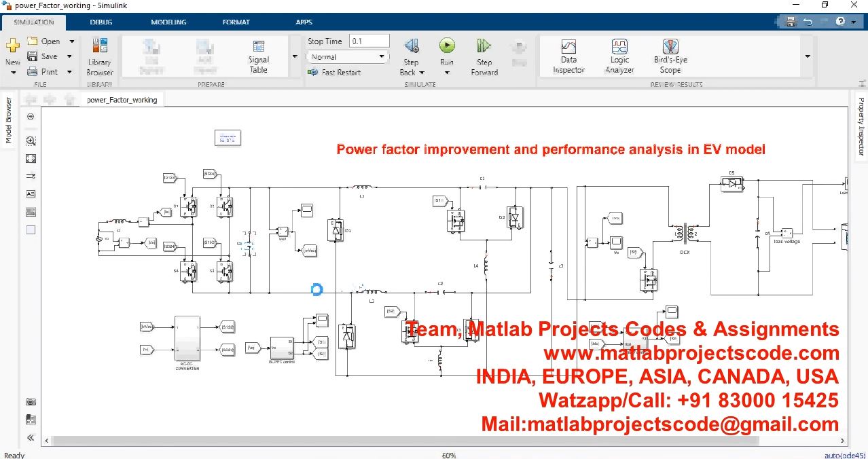This screenshot has height=459, width=868.
Task: Open the simulation mode Normal dropdown
Action: (347, 57)
